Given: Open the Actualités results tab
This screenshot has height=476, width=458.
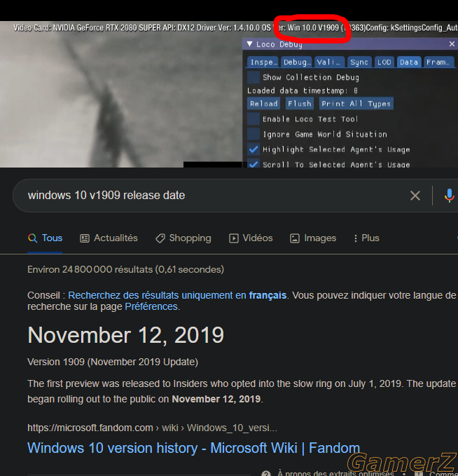Looking at the screenshot, I should 109,238.
